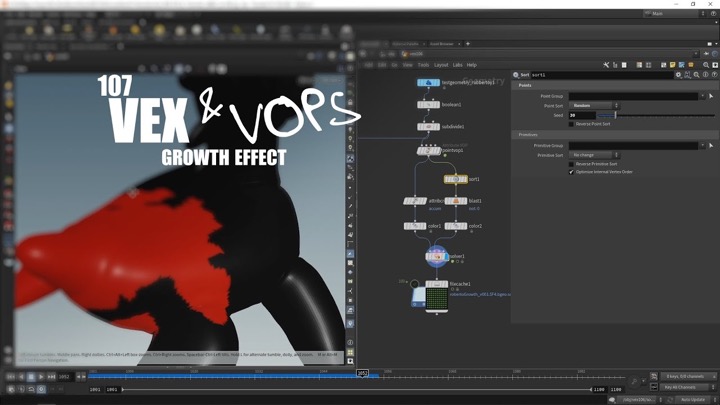Enable Reverse Primitive Sort checkbox
720x405 pixels.
coord(572,164)
